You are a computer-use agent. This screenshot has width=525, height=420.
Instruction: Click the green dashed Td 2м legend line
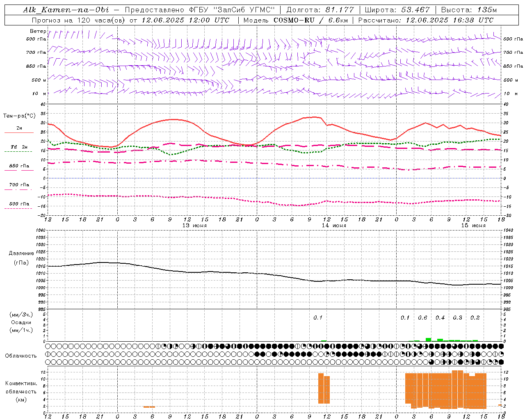click(18, 152)
